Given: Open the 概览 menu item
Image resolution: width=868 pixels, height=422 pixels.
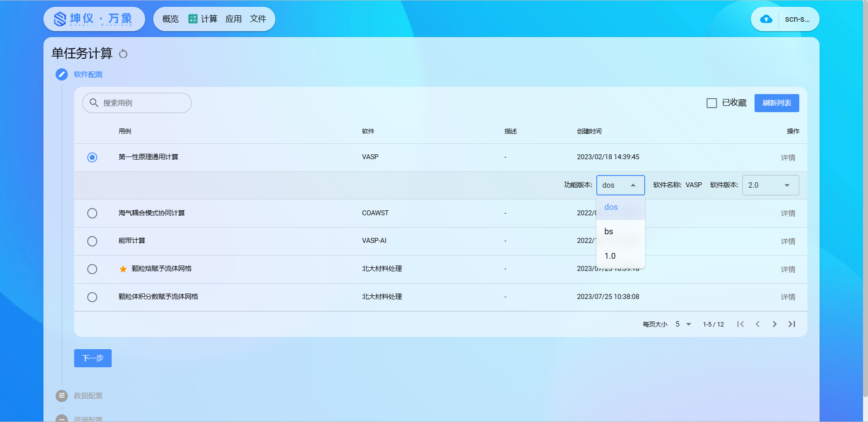Looking at the screenshot, I should (x=170, y=19).
